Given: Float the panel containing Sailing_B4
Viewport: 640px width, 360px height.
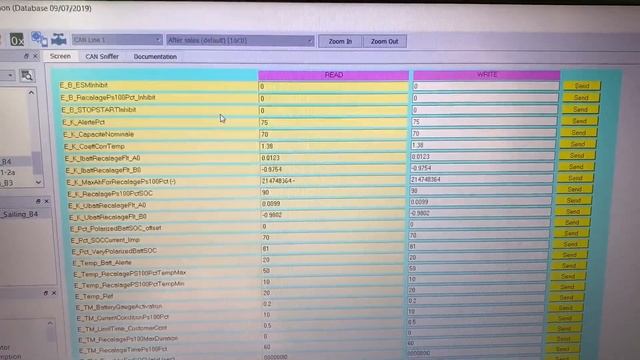Looking at the screenshot, I should [x=38, y=201].
